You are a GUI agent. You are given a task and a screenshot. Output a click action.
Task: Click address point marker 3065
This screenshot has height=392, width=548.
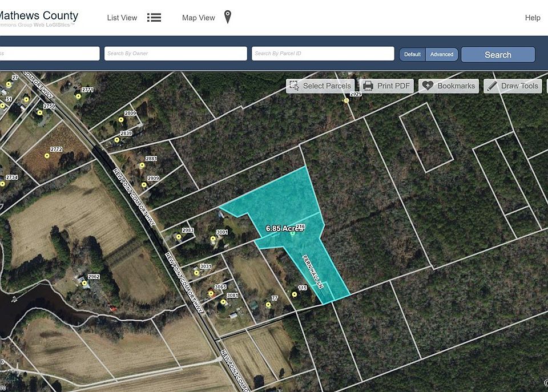tap(211, 293)
